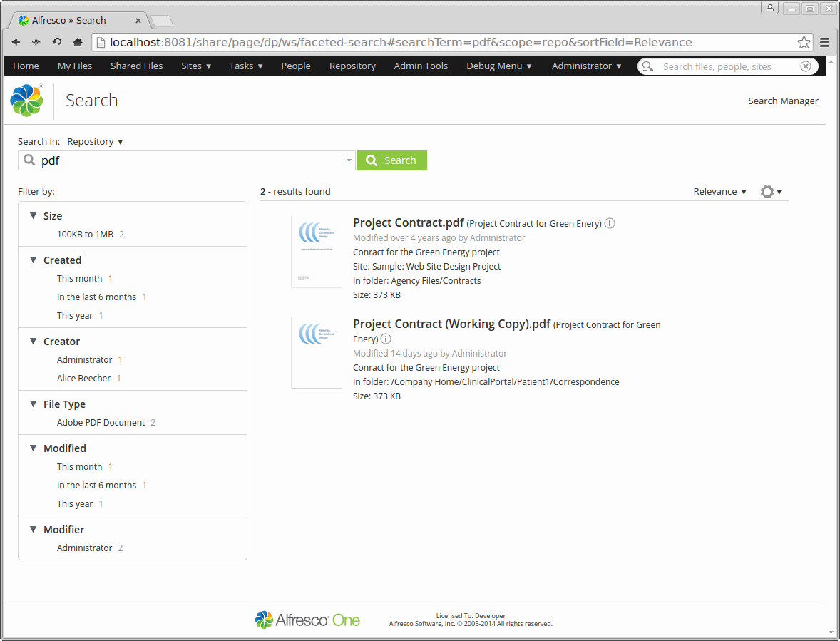Viewport: 840px width, 641px height.
Task: Collapse the Modifier filter section
Action: point(34,530)
